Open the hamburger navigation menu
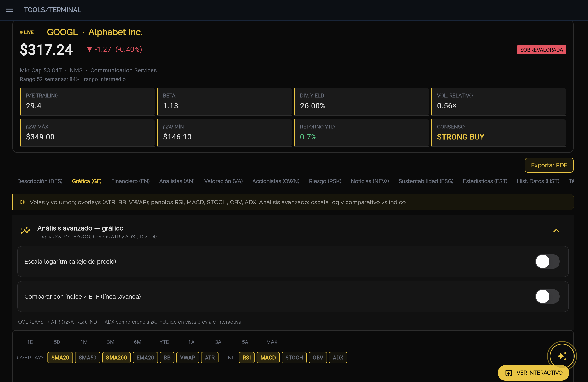Screen dimensions: 588x382 [x=10, y=10]
